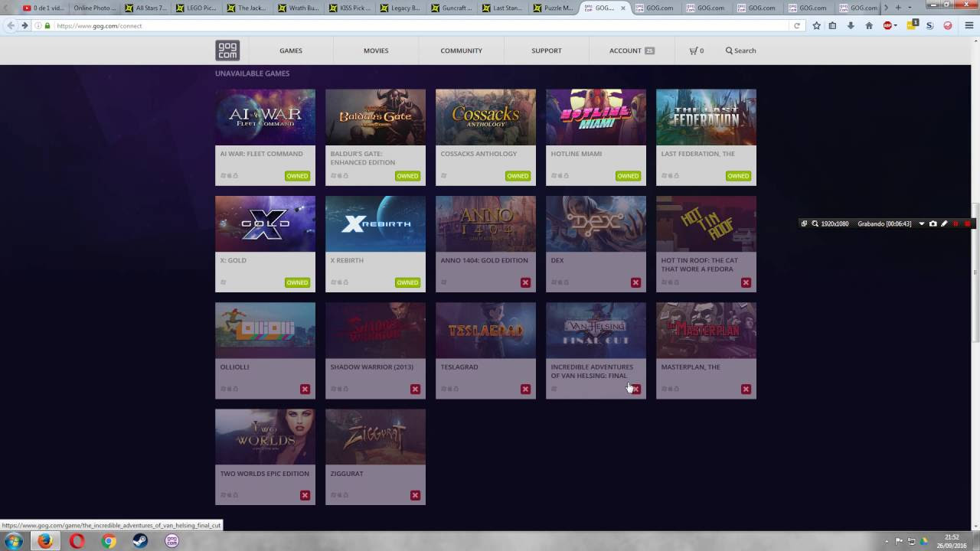Bookmark this page with star icon
Screen dimensions: 980x551
(x=816, y=25)
